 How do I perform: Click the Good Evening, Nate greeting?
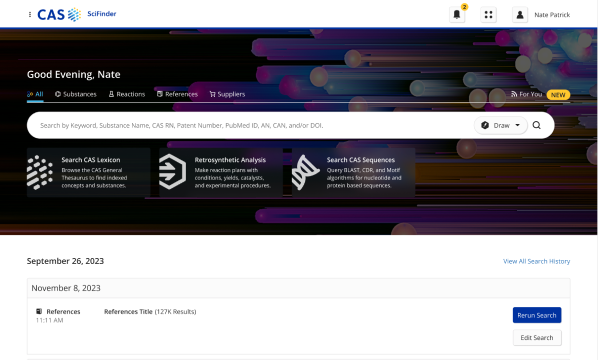click(74, 74)
